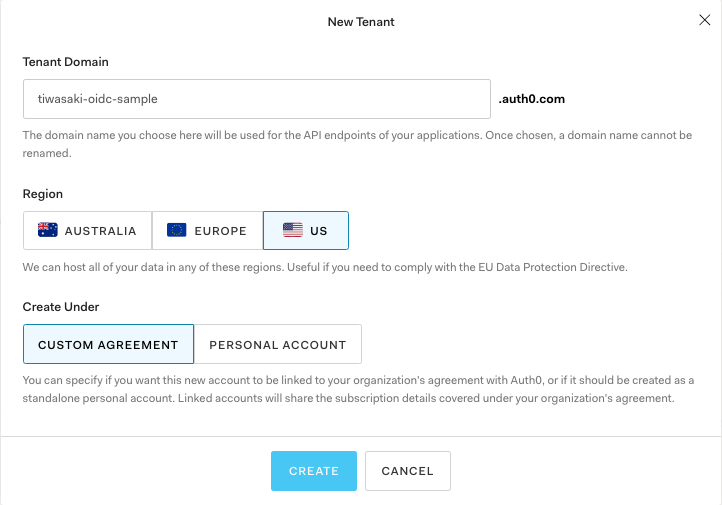Select CUSTOM AGREEMENT under Create Under
The width and height of the screenshot is (722, 505).
[x=108, y=344]
